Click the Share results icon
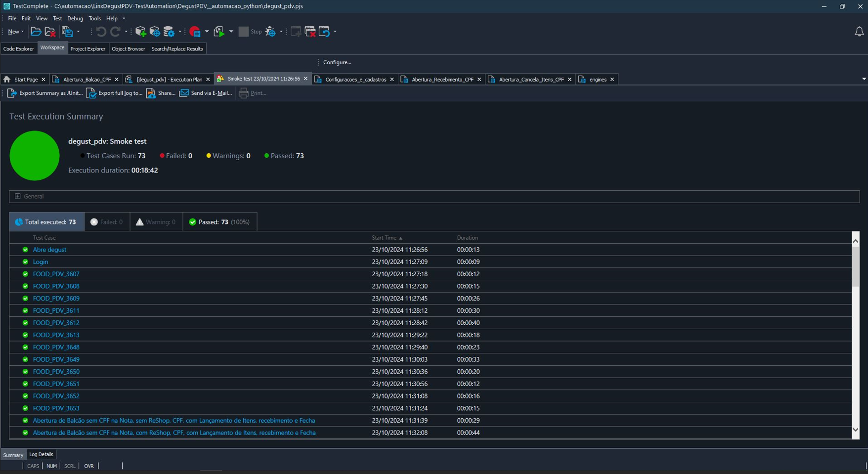868x474 pixels. 151,93
